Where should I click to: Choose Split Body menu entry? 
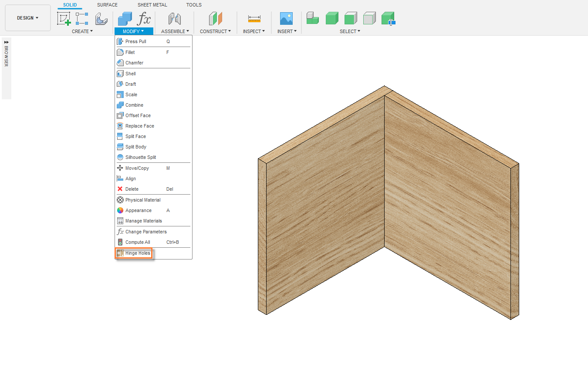135,147
